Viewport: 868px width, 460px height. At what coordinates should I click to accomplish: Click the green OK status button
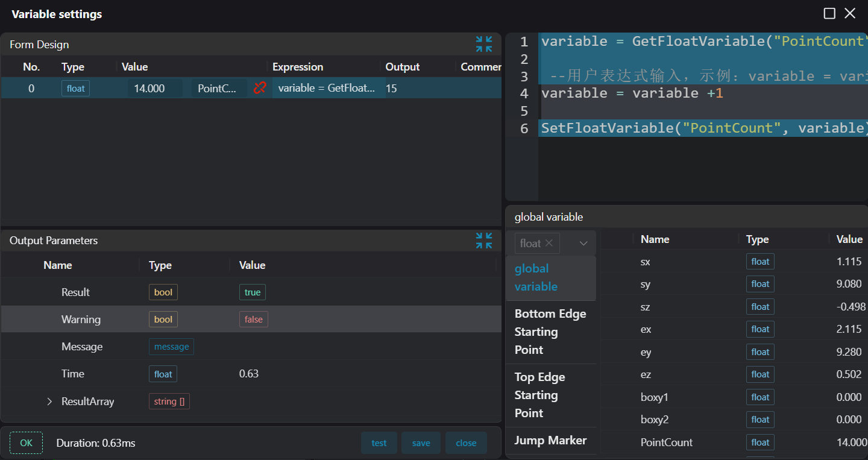(x=26, y=443)
